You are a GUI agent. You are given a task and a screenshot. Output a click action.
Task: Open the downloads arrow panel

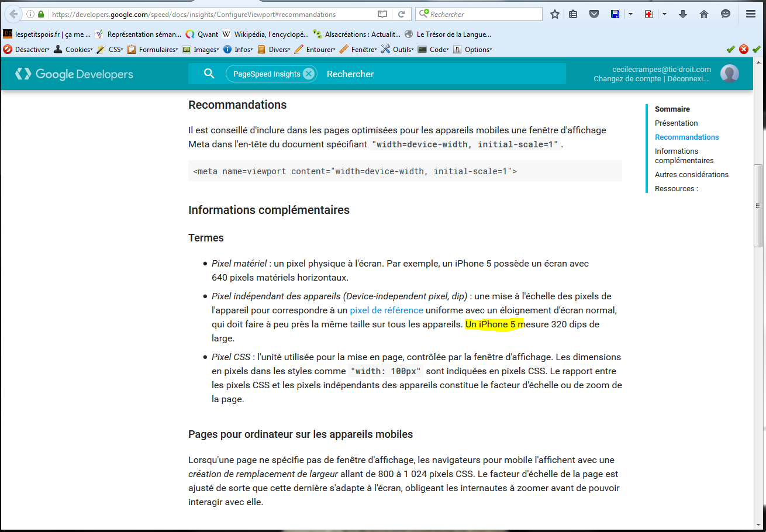tap(683, 14)
